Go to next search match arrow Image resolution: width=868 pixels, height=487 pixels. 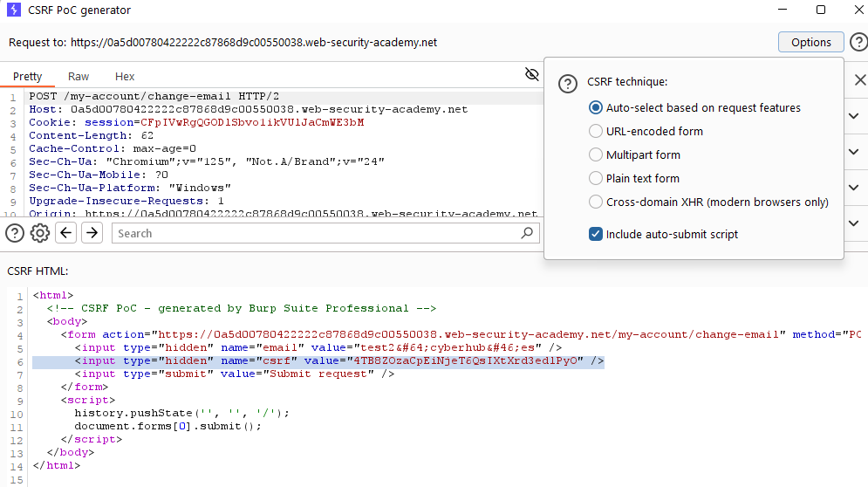(92, 233)
